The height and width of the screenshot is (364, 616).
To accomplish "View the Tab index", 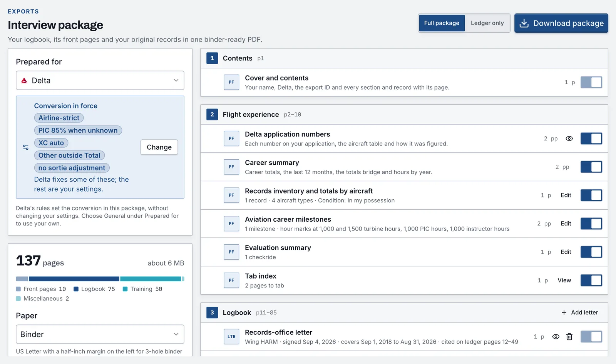I will click(564, 280).
